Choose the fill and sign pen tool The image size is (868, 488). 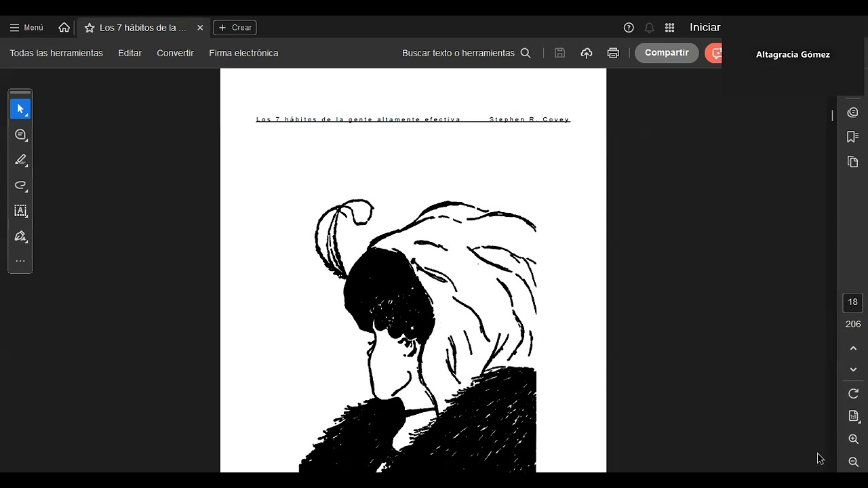tap(20, 237)
